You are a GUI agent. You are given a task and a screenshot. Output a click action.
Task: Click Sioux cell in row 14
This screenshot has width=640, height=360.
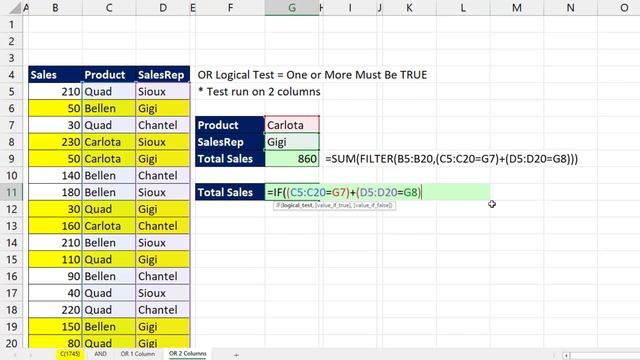click(x=162, y=243)
